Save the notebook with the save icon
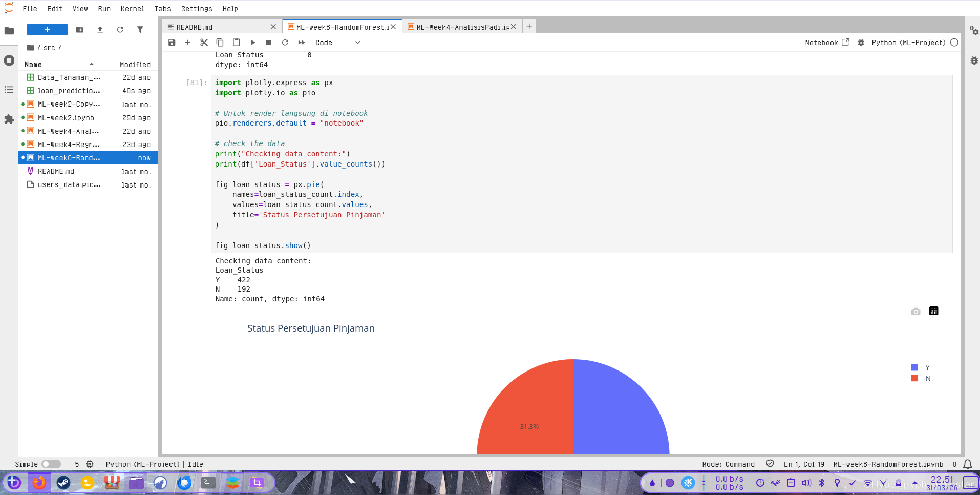 click(x=172, y=43)
